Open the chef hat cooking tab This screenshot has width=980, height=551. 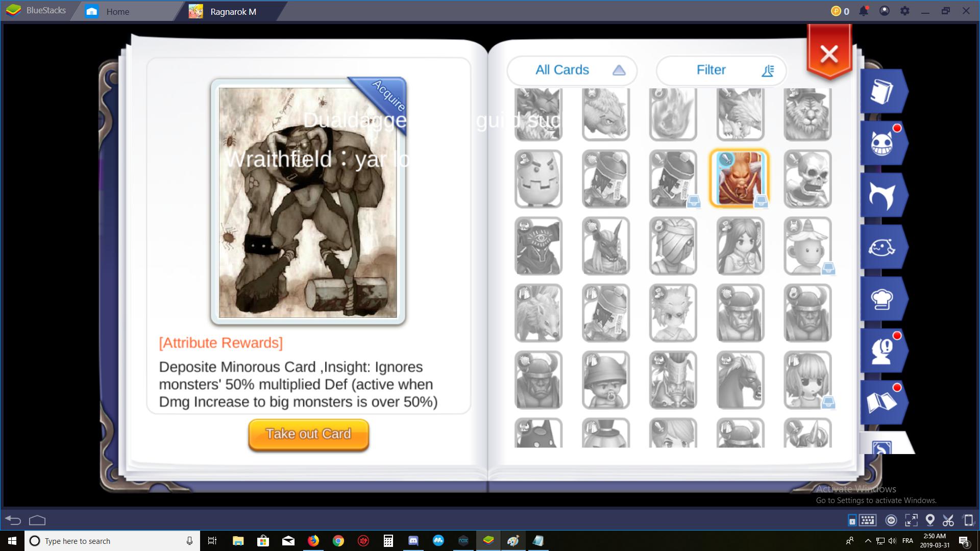(884, 299)
